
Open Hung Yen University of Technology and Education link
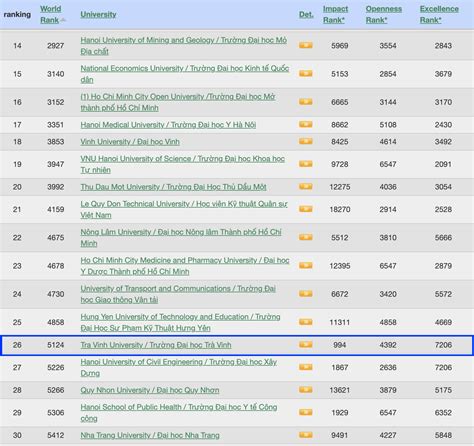click(180, 322)
